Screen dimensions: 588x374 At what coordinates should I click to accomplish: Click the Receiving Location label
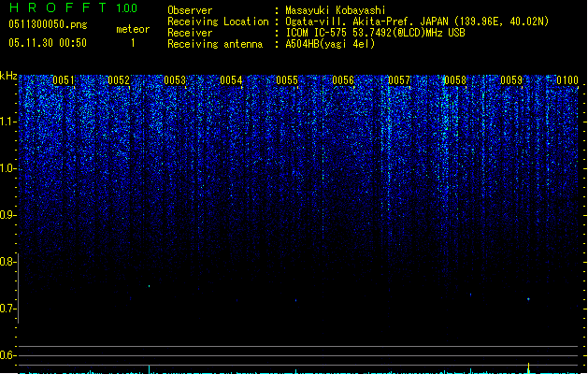[x=218, y=22]
